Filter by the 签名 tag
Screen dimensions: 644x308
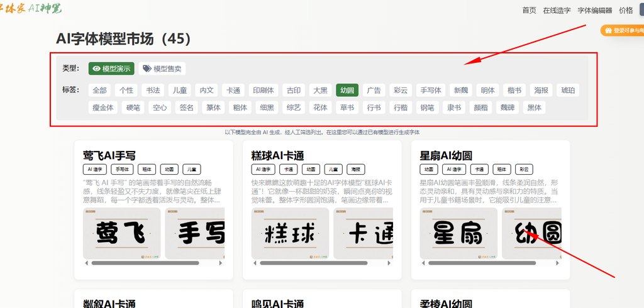point(186,107)
